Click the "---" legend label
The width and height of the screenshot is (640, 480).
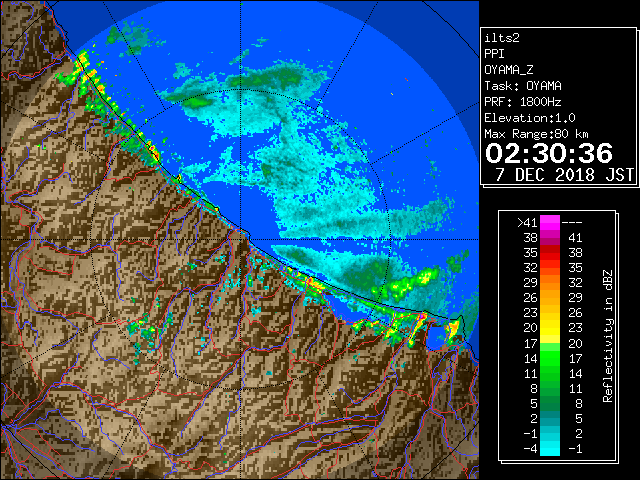tap(572, 223)
